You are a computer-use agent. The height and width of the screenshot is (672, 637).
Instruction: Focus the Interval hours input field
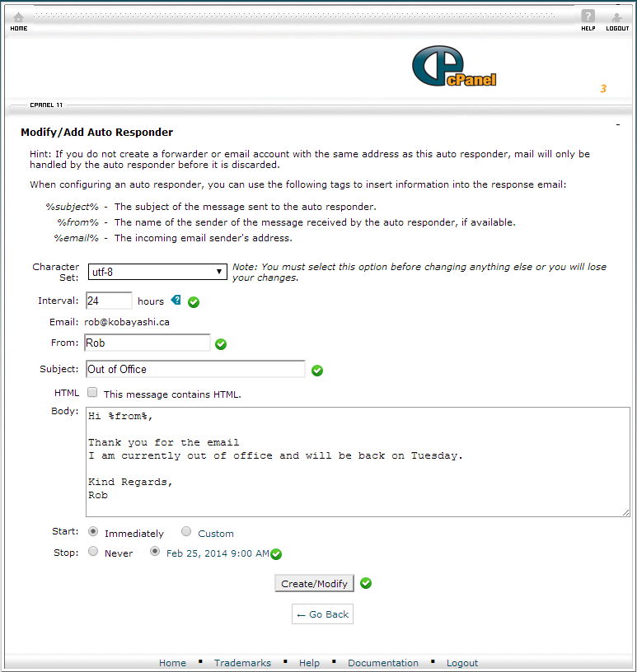pos(109,301)
